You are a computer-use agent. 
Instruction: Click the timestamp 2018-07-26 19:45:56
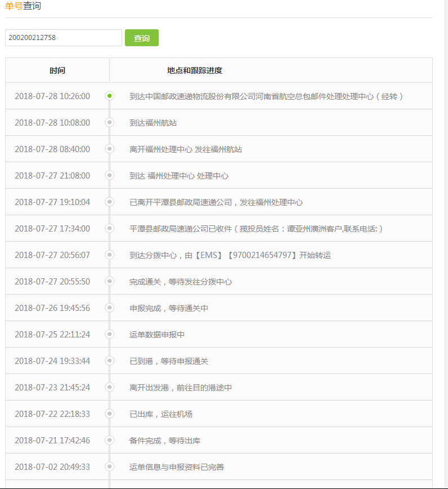click(x=52, y=308)
